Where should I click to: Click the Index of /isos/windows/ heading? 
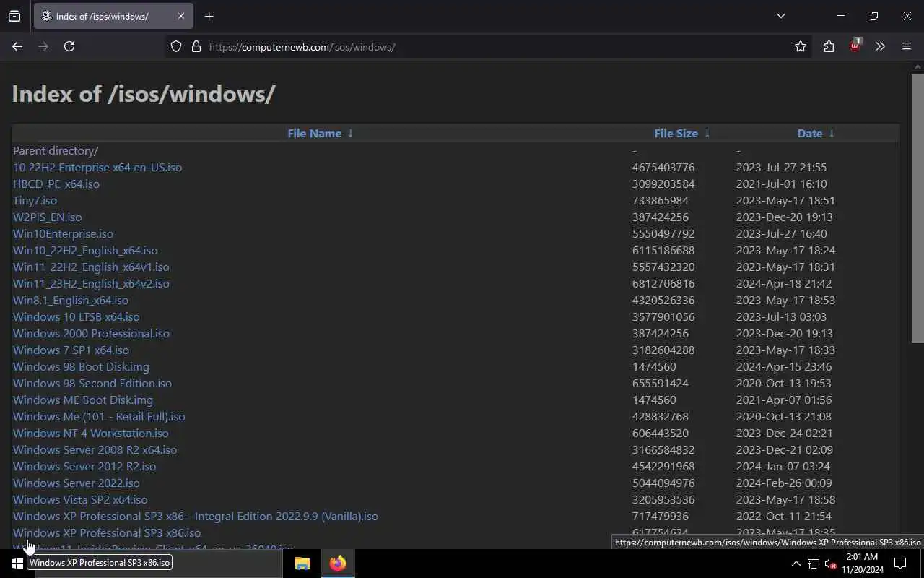pyautogui.click(x=144, y=94)
